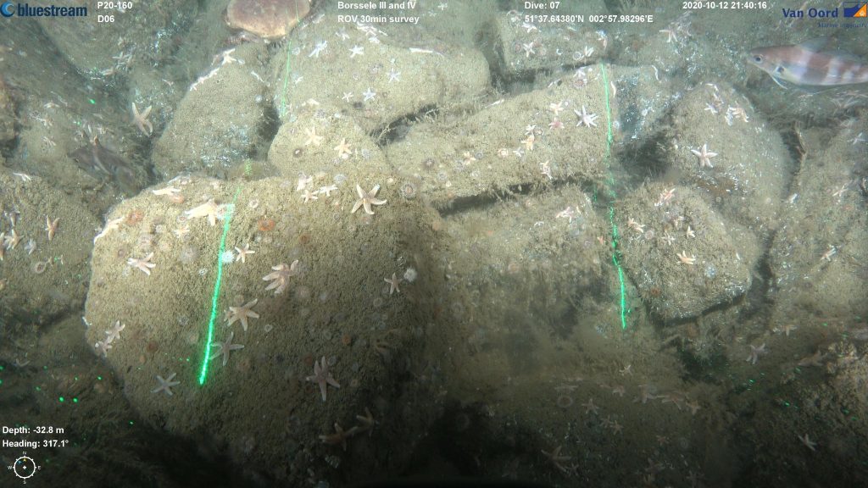Select the Dive: 07 label

(542, 6)
